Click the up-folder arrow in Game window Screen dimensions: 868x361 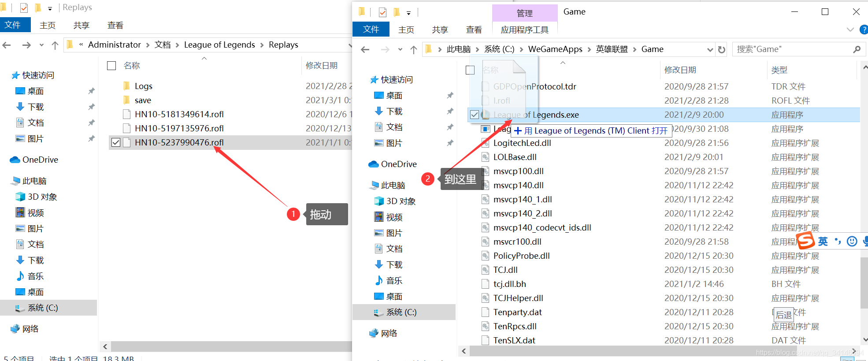pos(414,49)
